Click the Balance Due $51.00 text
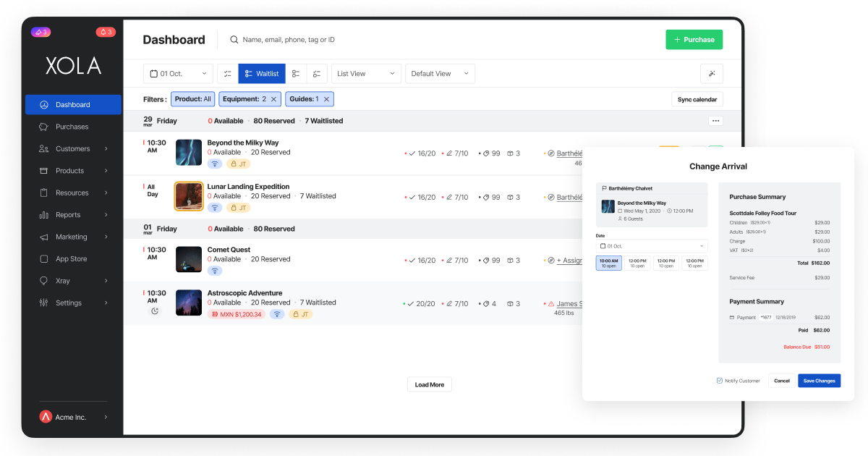 pyautogui.click(x=807, y=347)
